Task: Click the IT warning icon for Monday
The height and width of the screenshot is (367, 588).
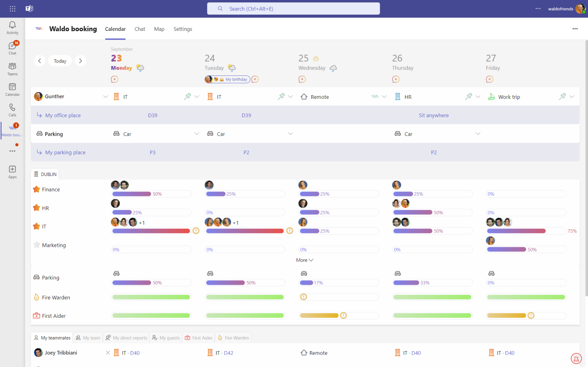Action: tap(196, 231)
